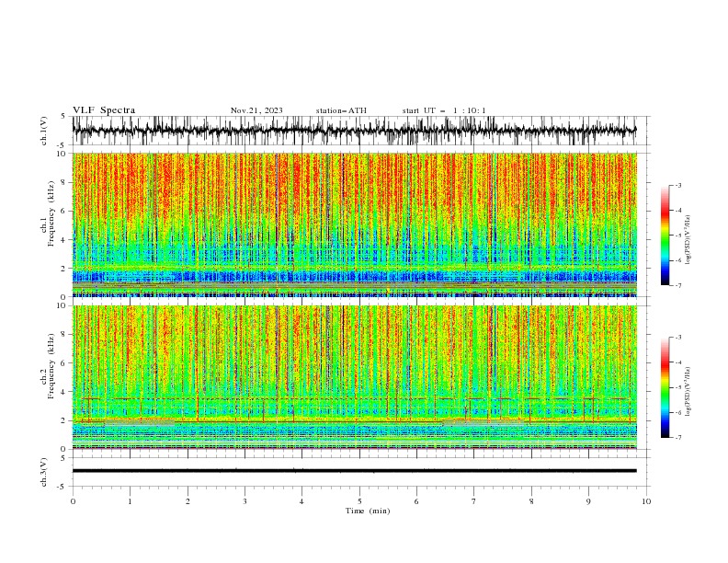Click the ch.1 Frequency (kHz) axis label
This screenshot has height=563, width=728.
click(48, 212)
